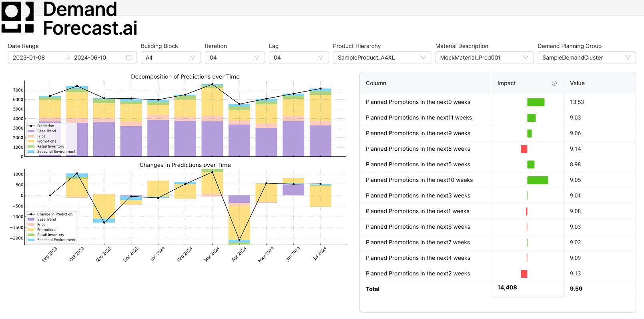Click the Impact column help icon
The image size is (644, 319).
[x=554, y=83]
